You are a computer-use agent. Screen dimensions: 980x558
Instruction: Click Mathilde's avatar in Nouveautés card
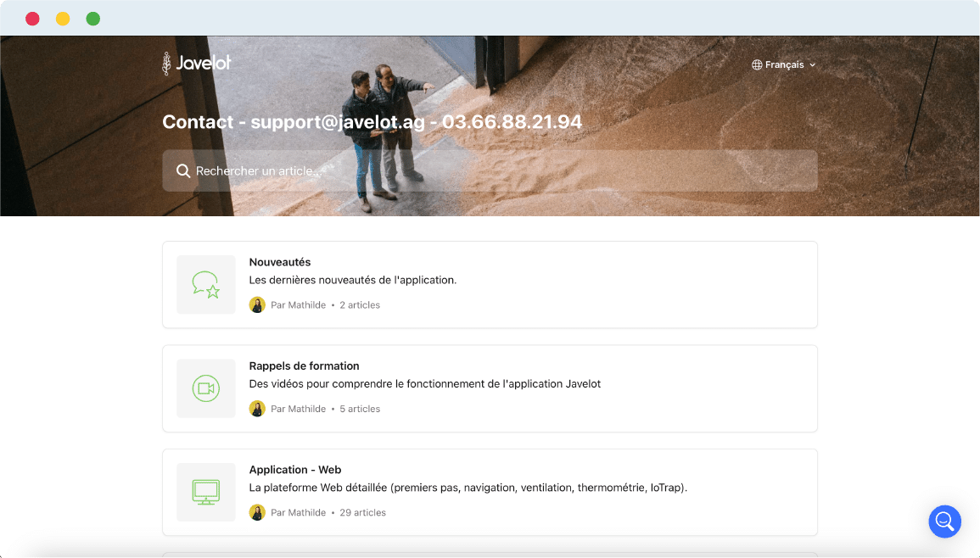coord(257,305)
